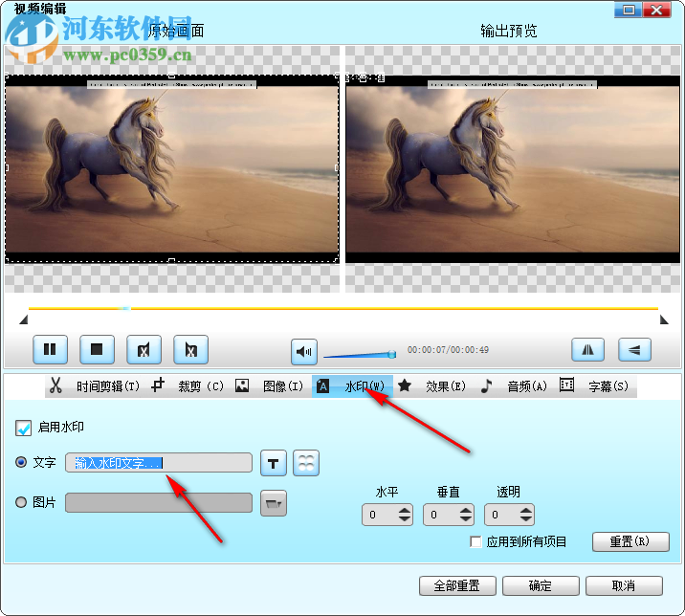Maximize the video editing window
Image resolution: width=685 pixels, height=616 pixels.
coord(629,10)
